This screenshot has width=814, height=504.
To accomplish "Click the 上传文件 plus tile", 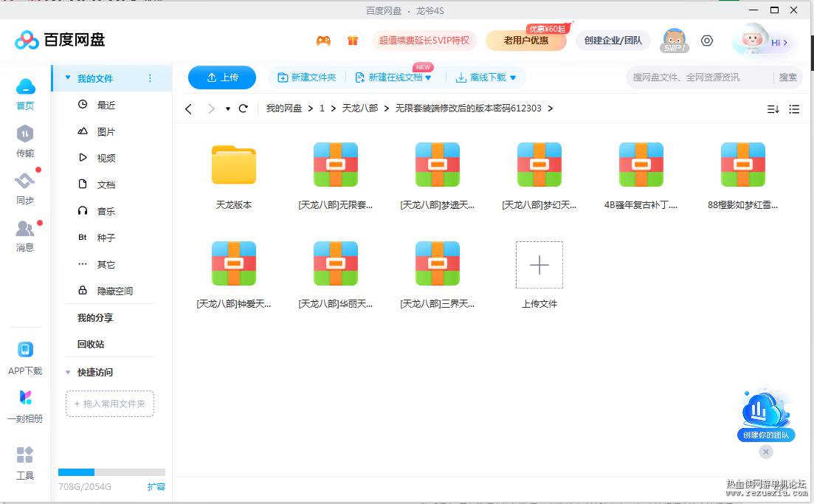I will tap(539, 265).
